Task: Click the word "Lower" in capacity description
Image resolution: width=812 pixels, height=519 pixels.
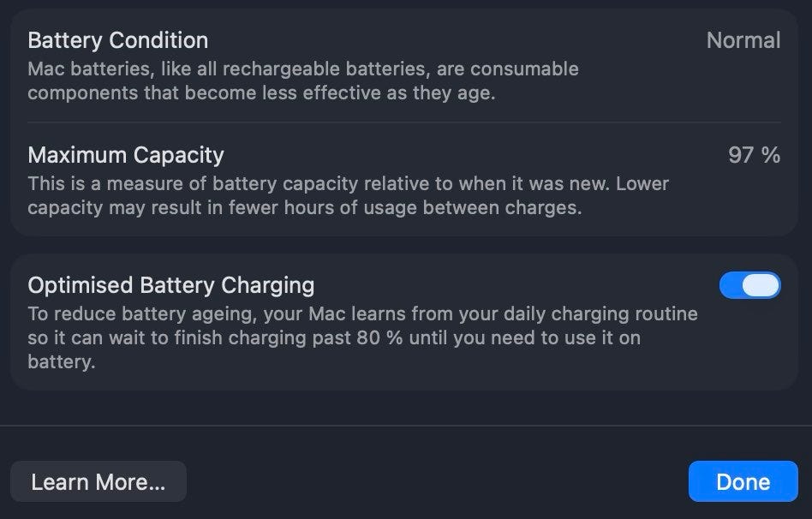Action: click(642, 183)
